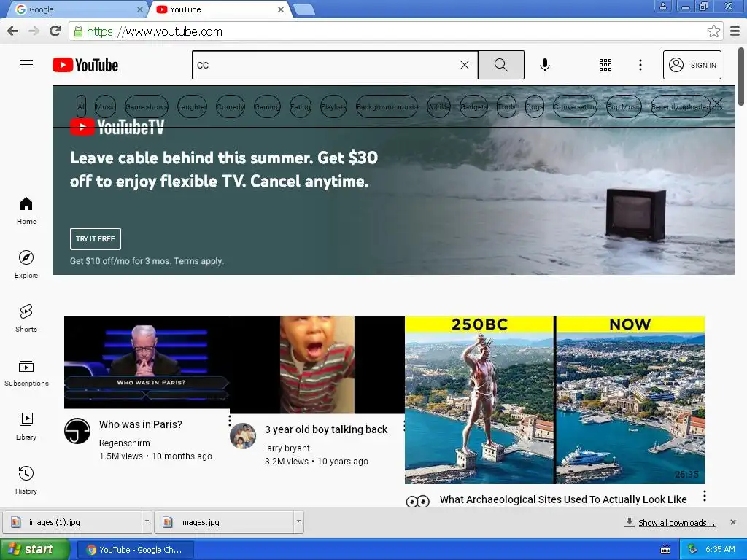The width and height of the screenshot is (747, 560).
Task: Start voice search with microphone
Action: pyautogui.click(x=545, y=65)
